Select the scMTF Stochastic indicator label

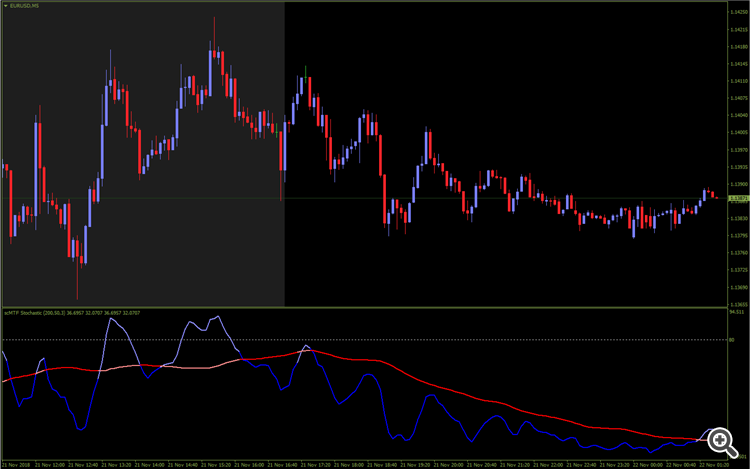tap(72, 313)
